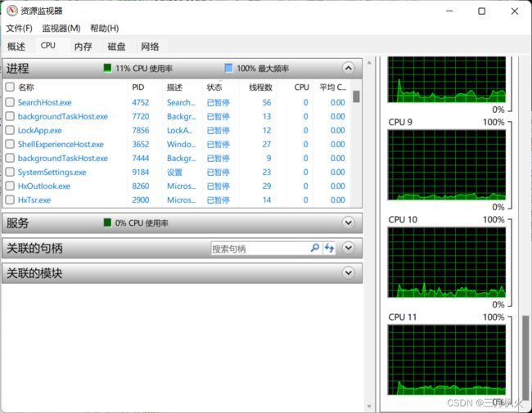Sort by the 描述 column header
This screenshot has height=413, width=532.
[x=174, y=88]
